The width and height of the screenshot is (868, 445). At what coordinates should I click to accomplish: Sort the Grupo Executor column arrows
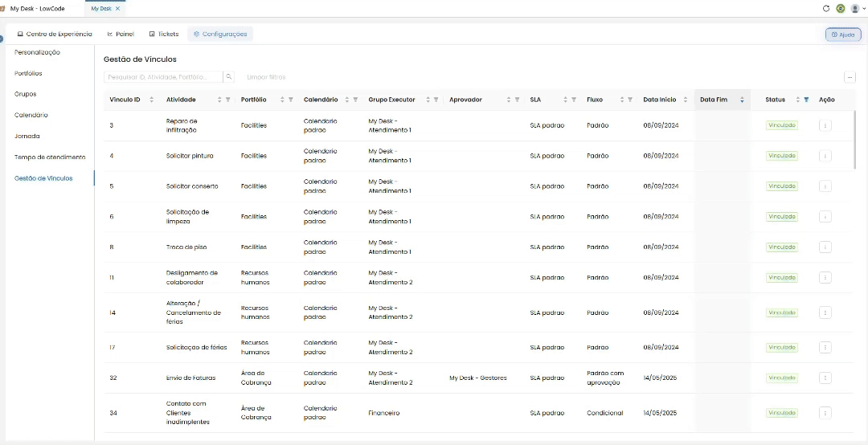[428, 100]
